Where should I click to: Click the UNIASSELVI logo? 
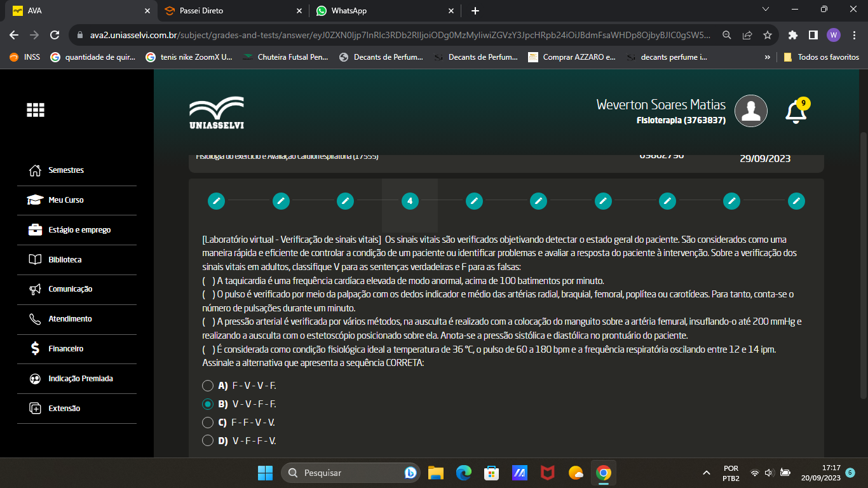(216, 113)
